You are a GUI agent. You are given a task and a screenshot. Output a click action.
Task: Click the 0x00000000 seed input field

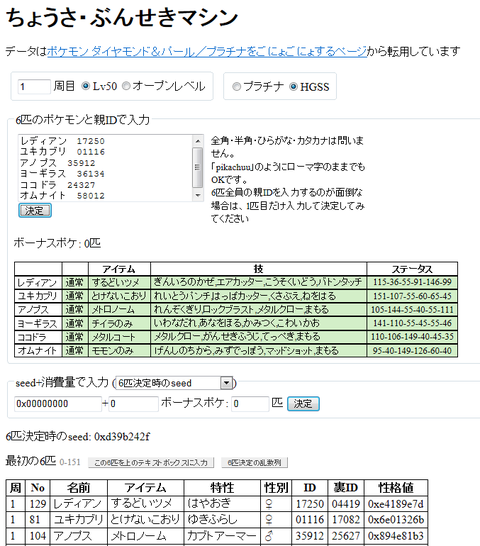(58, 404)
